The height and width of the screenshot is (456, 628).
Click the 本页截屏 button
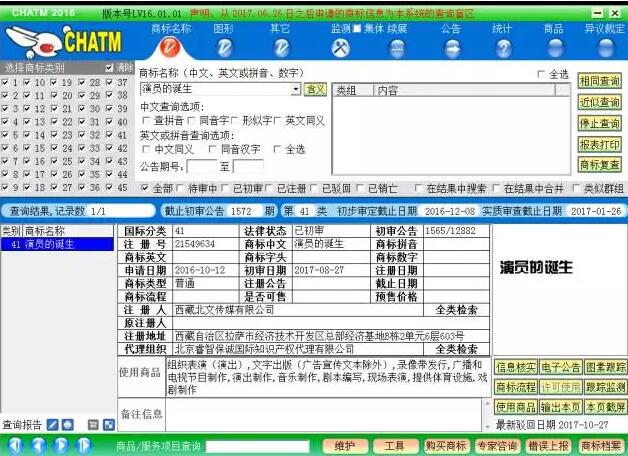605,407
